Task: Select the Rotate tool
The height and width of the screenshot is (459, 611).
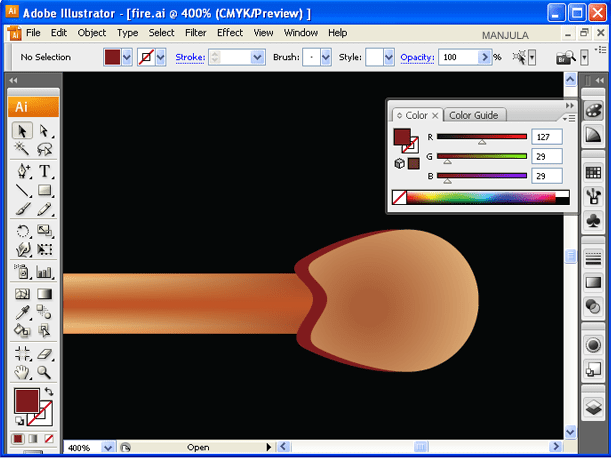Action: pos(22,231)
